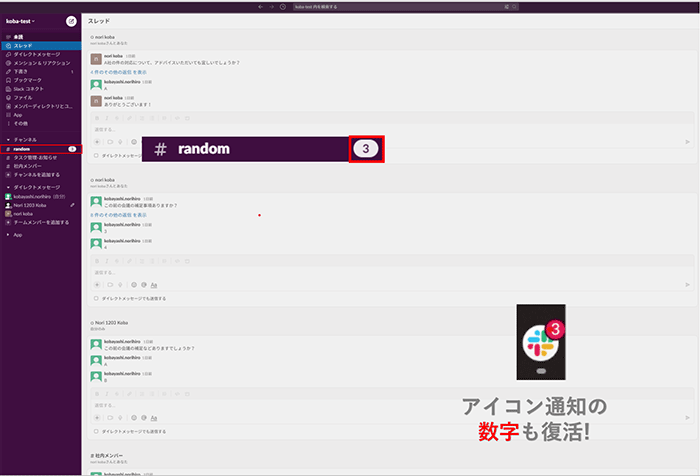
Task: Enable ダイレクトメッセージでも送信する in the 8件 thread
Action: pos(96,298)
